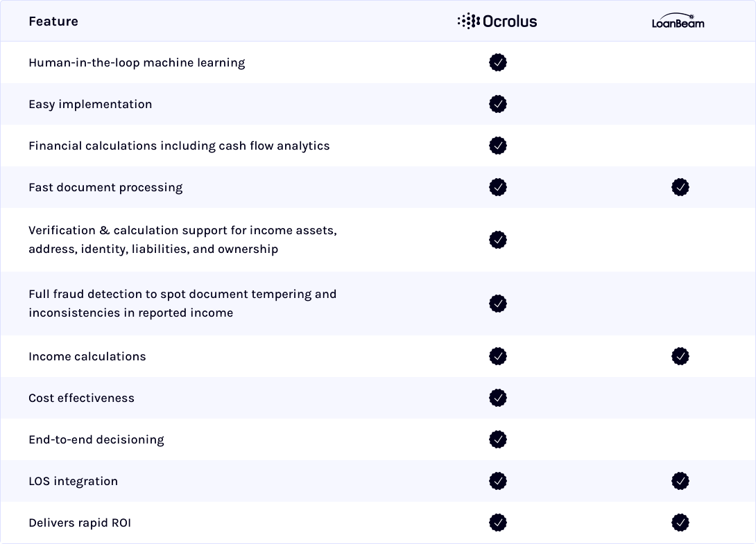
Task: Click Ocrolus checkmark for Easy implementation
Action: [497, 103]
